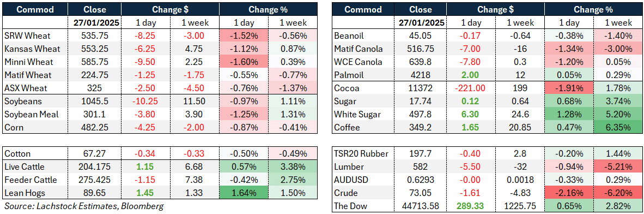Click the Lean Hogs 1.64% green cell
The width and height of the screenshot is (644, 214).
[244, 193]
